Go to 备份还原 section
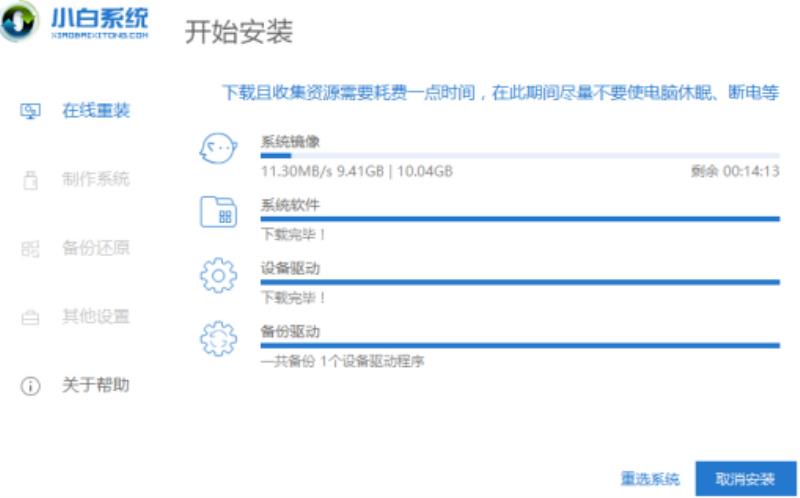 96,248
